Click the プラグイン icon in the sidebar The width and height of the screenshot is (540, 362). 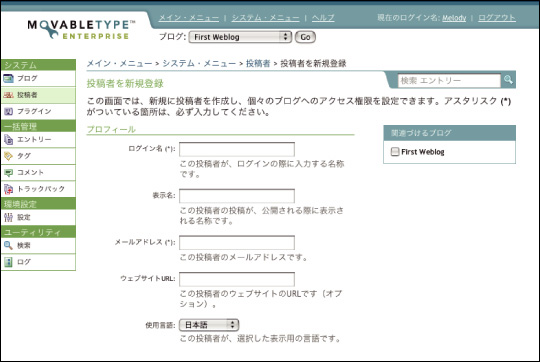[x=8, y=111]
